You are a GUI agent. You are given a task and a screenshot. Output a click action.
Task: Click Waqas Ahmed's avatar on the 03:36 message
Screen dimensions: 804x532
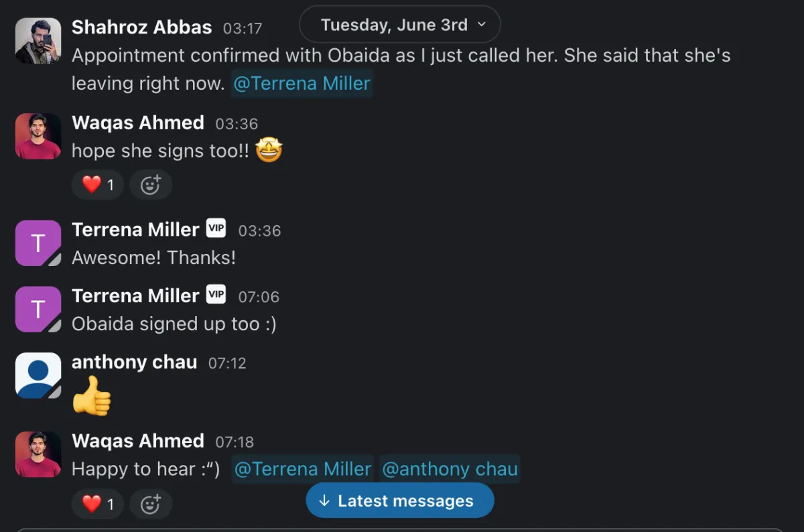point(38,136)
